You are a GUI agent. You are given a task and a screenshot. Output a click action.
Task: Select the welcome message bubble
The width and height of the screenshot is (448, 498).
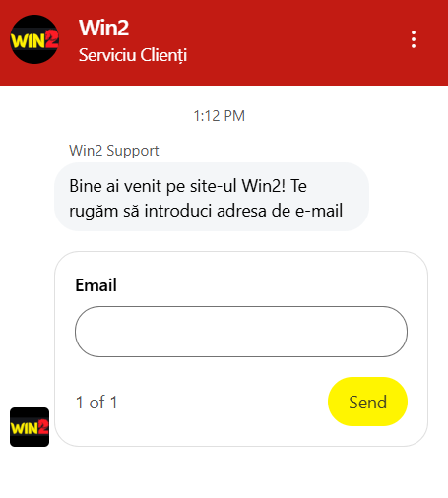tap(212, 197)
